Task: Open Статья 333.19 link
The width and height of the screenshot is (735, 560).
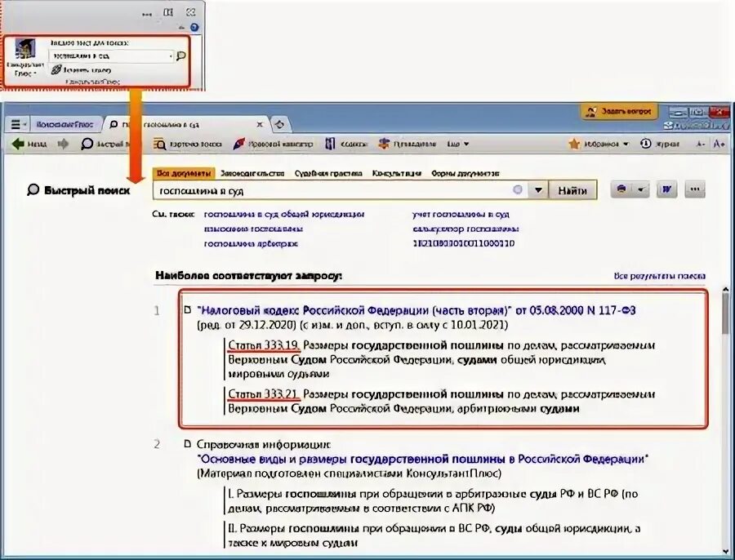Action: (x=264, y=346)
